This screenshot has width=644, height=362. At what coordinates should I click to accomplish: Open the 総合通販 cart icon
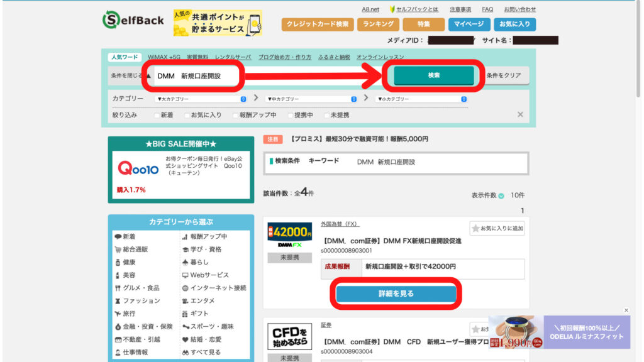(x=118, y=250)
